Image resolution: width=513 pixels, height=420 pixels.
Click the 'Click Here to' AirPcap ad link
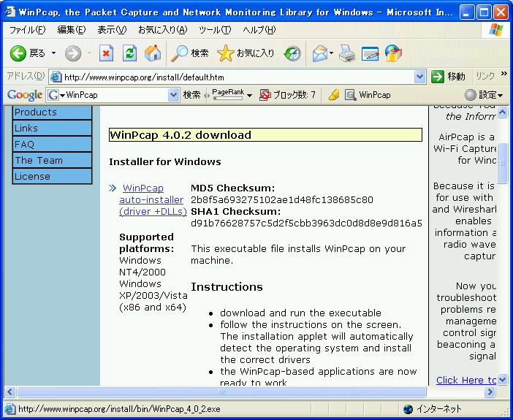point(466,380)
